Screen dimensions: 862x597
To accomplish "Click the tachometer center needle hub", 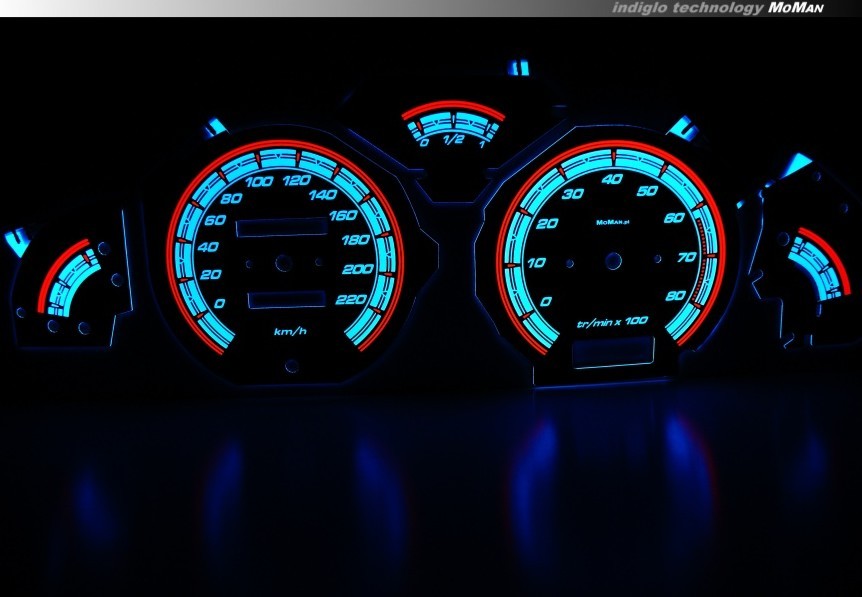I will (x=609, y=263).
